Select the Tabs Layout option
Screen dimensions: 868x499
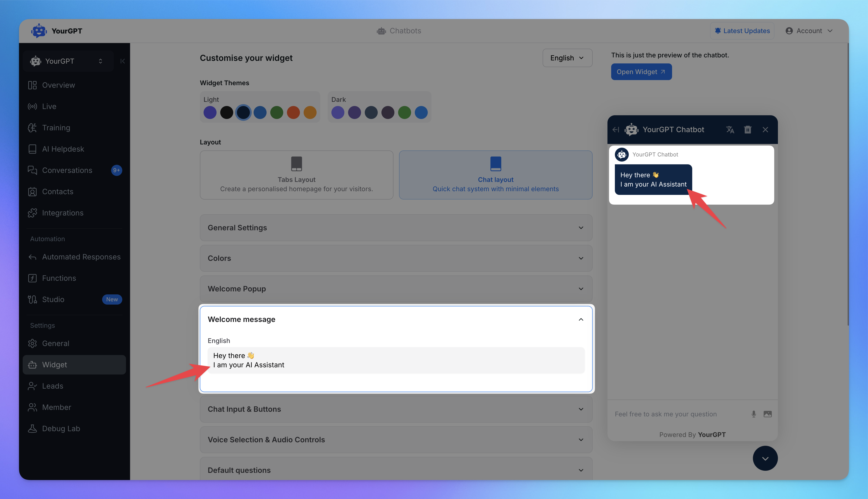(x=296, y=175)
